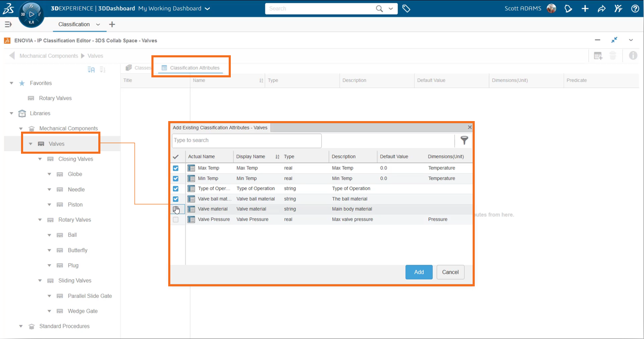The width and height of the screenshot is (644, 339).
Task: Uncheck the Max Temp attribute checkbox
Action: (x=176, y=168)
